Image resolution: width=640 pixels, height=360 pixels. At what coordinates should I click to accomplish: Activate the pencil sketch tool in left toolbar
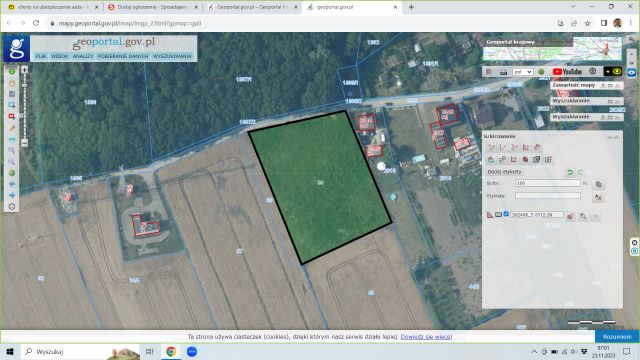coord(12,128)
